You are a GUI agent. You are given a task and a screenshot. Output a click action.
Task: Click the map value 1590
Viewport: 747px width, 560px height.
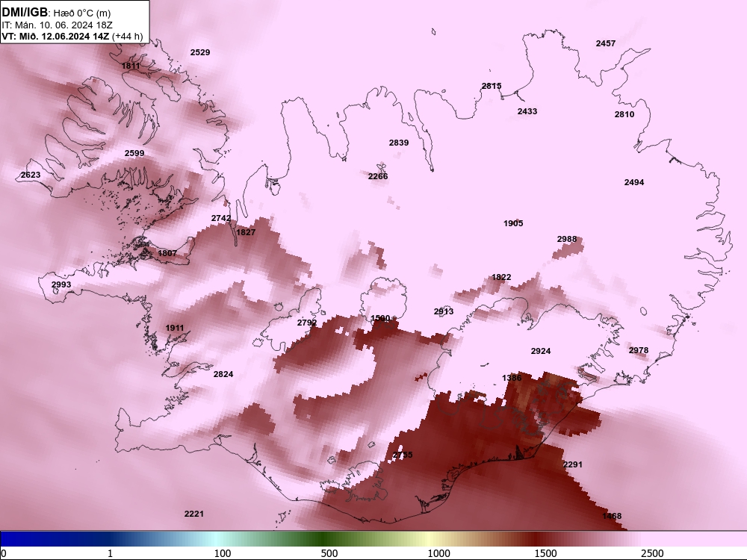[380, 318]
